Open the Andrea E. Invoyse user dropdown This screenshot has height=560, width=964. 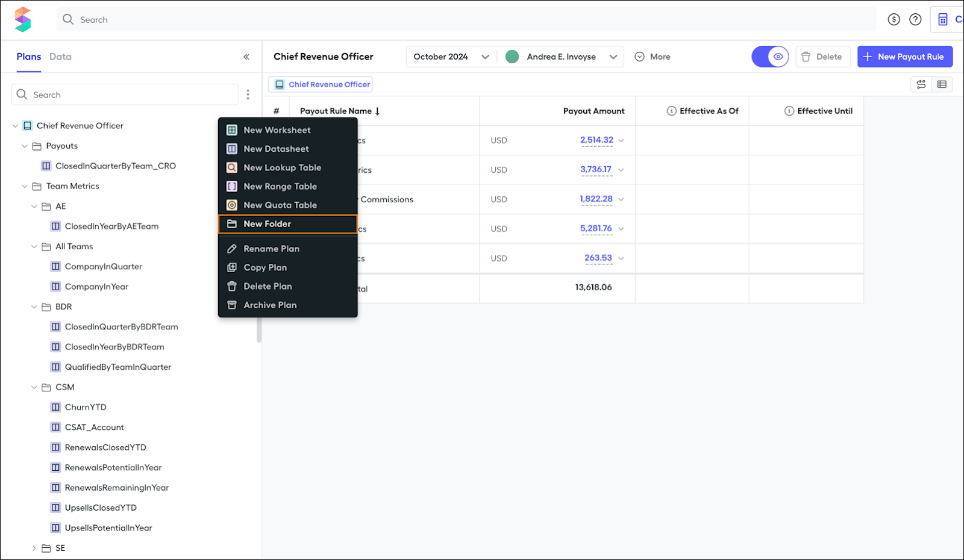(x=560, y=57)
